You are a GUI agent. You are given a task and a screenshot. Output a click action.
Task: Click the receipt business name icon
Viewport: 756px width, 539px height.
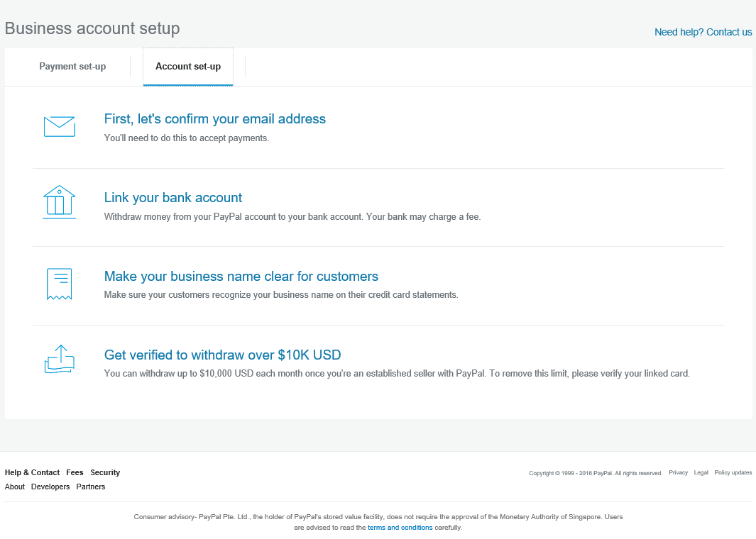point(59,284)
